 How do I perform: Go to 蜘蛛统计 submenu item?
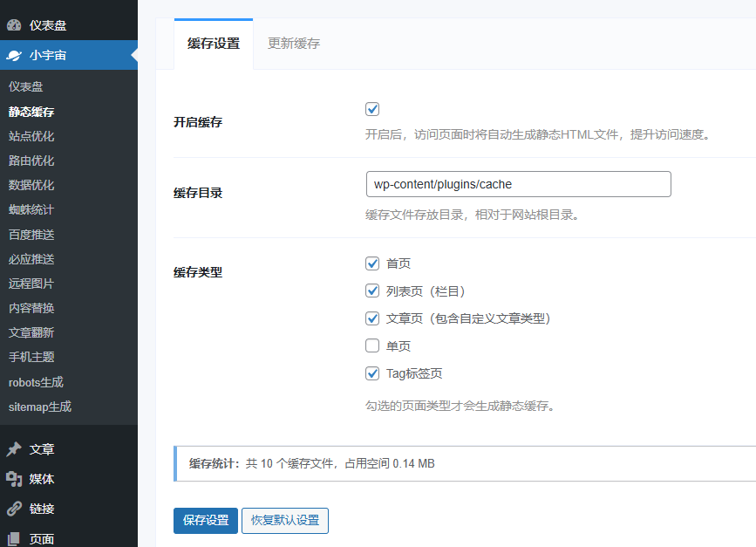point(31,209)
